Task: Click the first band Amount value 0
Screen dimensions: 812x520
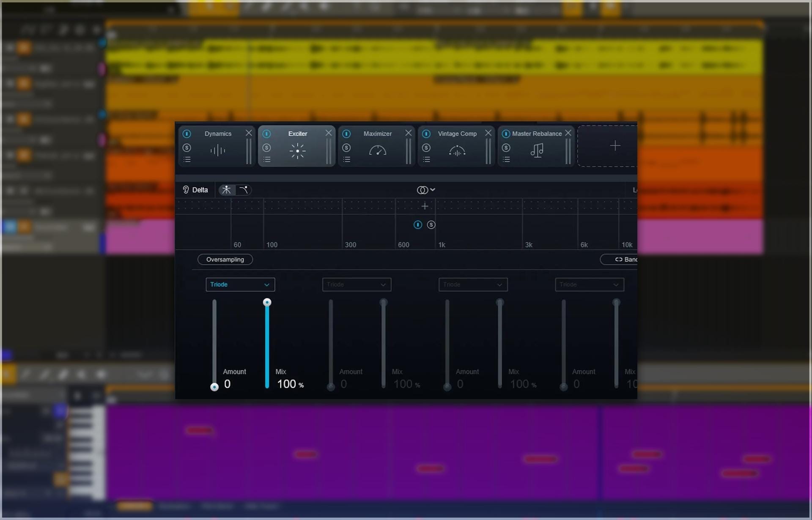Action: point(228,384)
